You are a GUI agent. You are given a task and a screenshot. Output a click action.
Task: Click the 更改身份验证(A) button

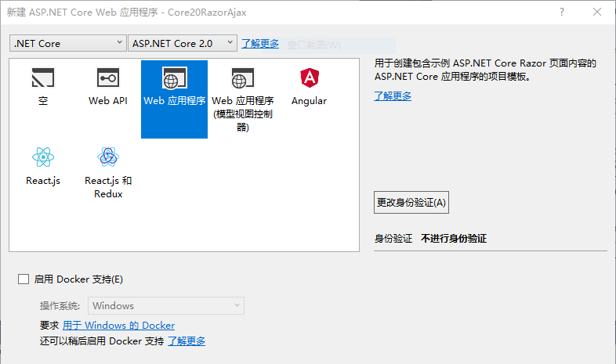[411, 203]
